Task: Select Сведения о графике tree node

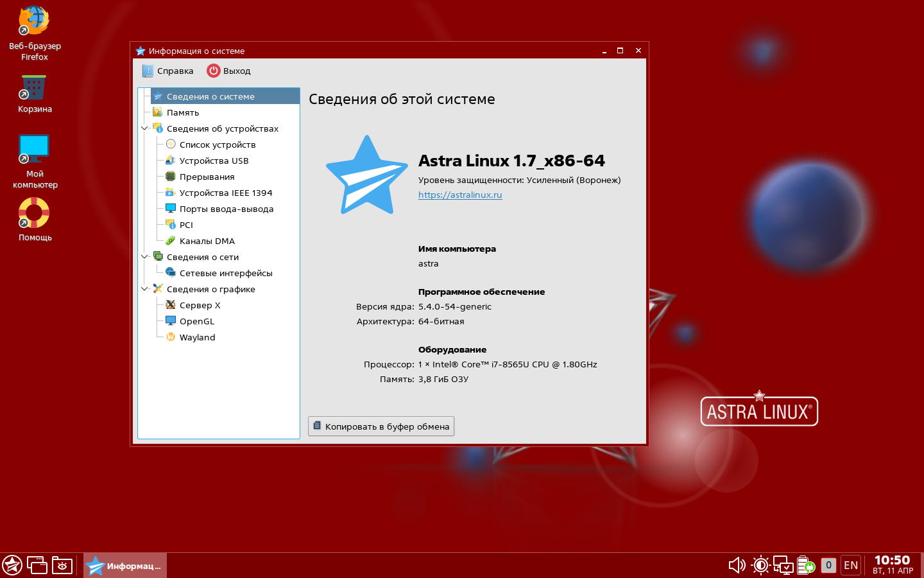Action: (210, 289)
